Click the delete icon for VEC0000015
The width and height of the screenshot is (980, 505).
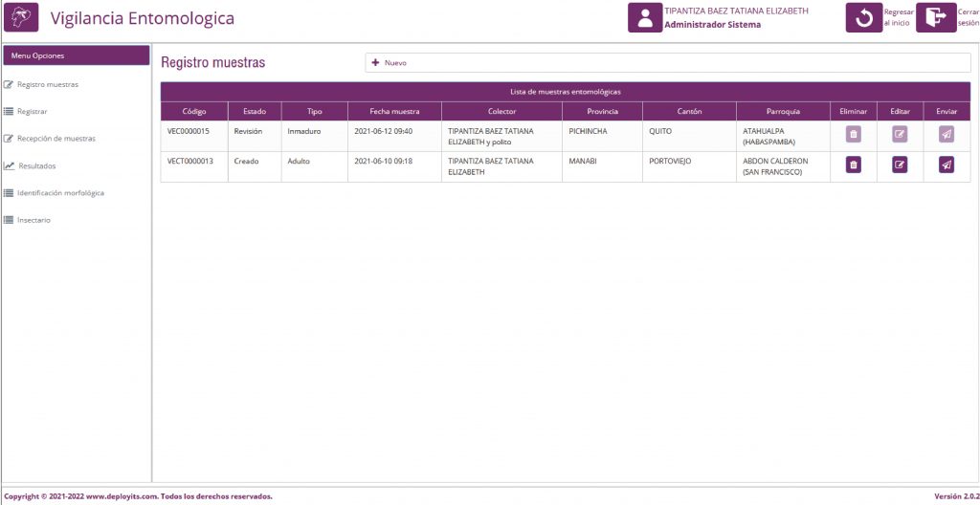point(853,135)
